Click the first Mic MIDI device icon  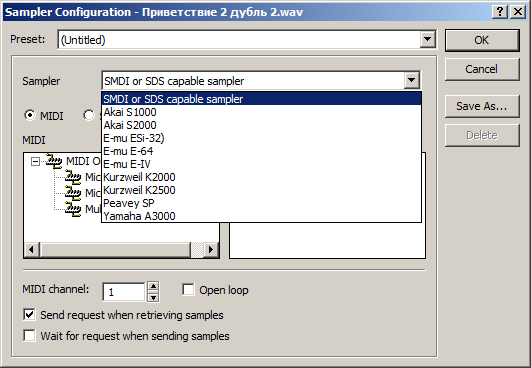(x=73, y=177)
